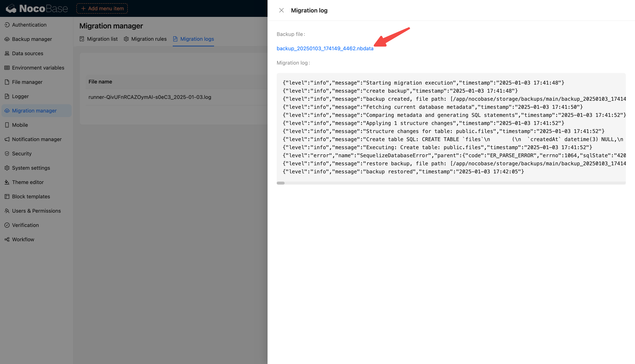Select the Migration logs tab
The height and width of the screenshot is (364, 635).
[193, 39]
